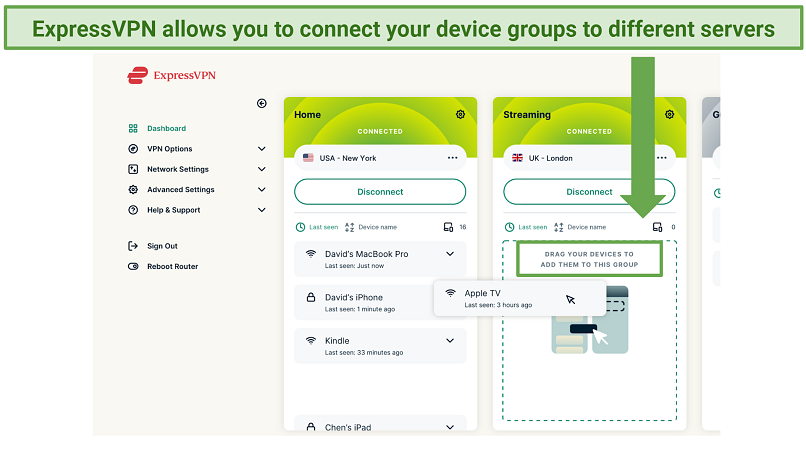Sort Streaming devices by Last seen
The height and width of the screenshot is (453, 806).
click(526, 227)
